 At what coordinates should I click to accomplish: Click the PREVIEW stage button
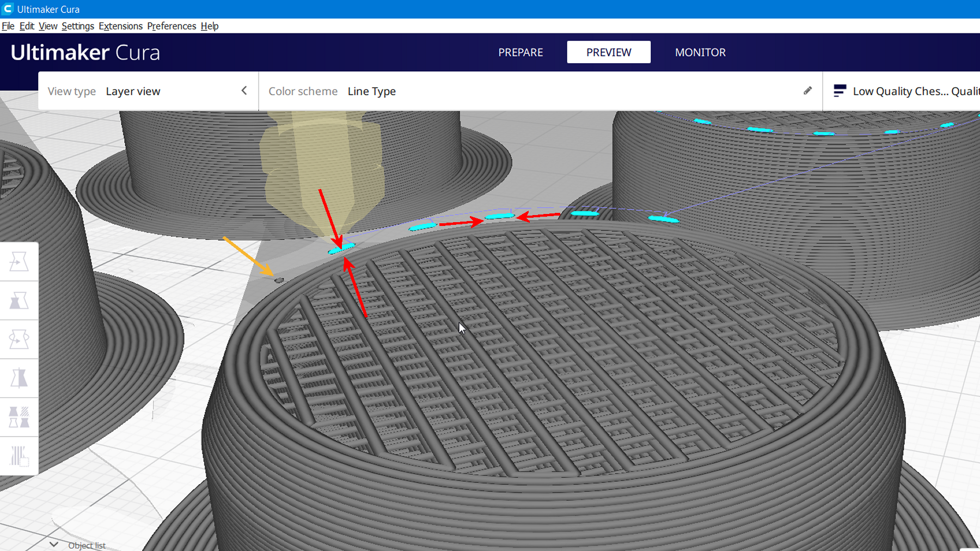tap(609, 52)
